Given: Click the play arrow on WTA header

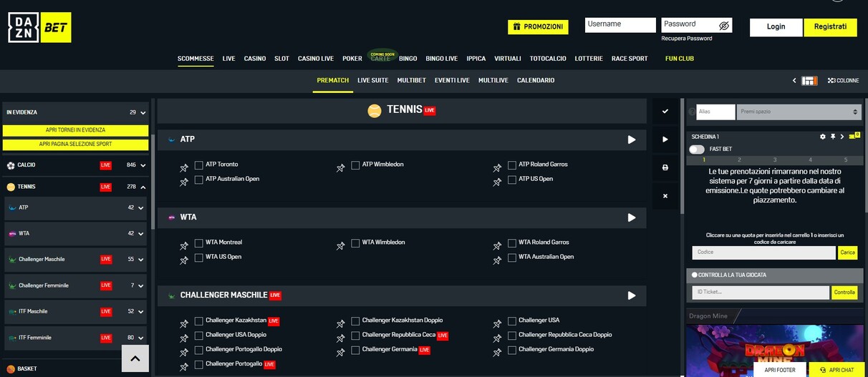Looking at the screenshot, I should click(632, 217).
